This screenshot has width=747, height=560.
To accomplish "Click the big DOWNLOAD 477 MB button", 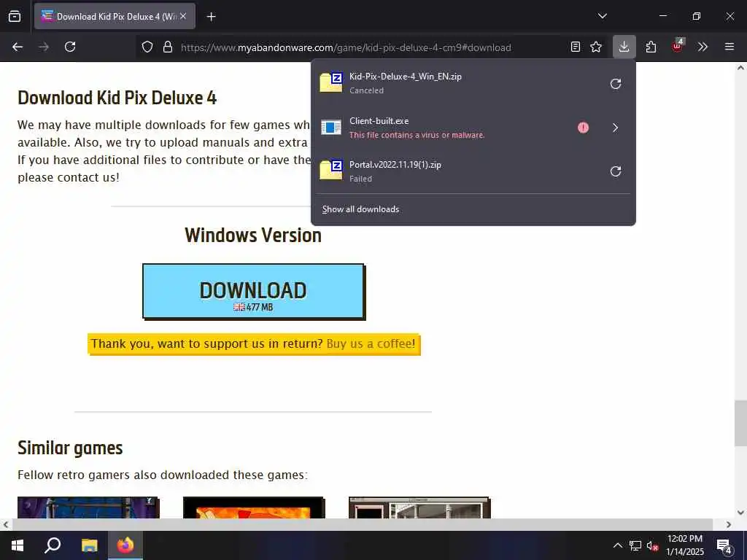I will tap(253, 291).
